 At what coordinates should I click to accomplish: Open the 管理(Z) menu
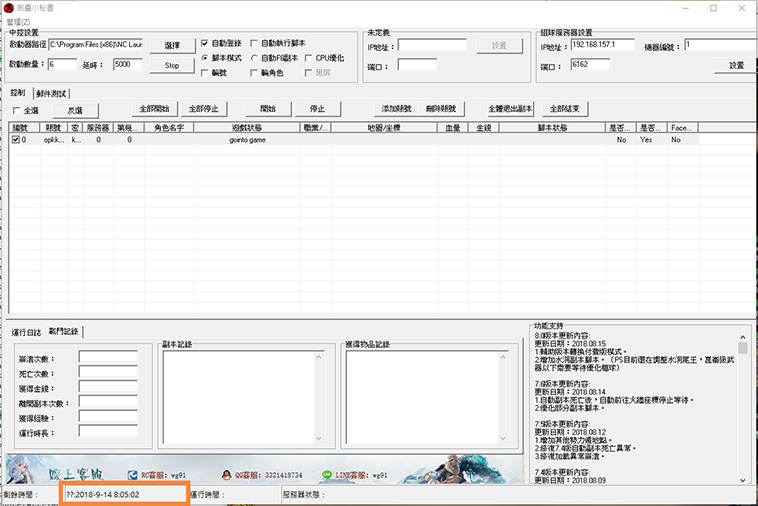18,21
